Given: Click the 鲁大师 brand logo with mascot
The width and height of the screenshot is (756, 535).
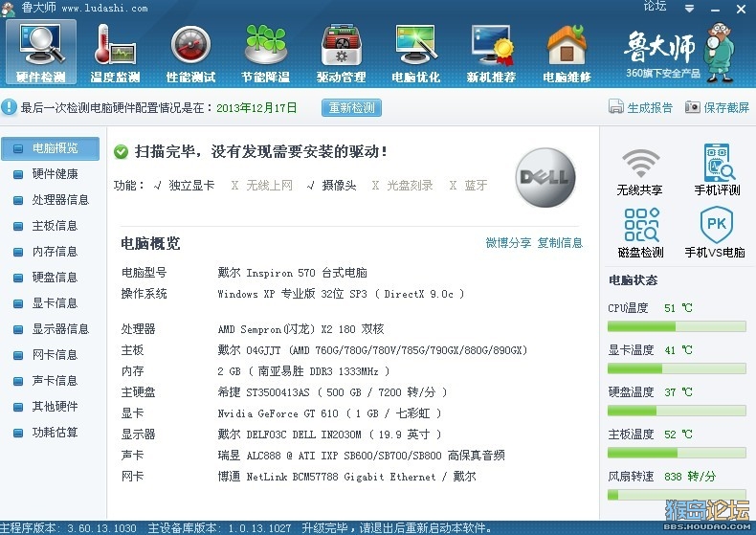Looking at the screenshot, I should pyautogui.click(x=678, y=53).
